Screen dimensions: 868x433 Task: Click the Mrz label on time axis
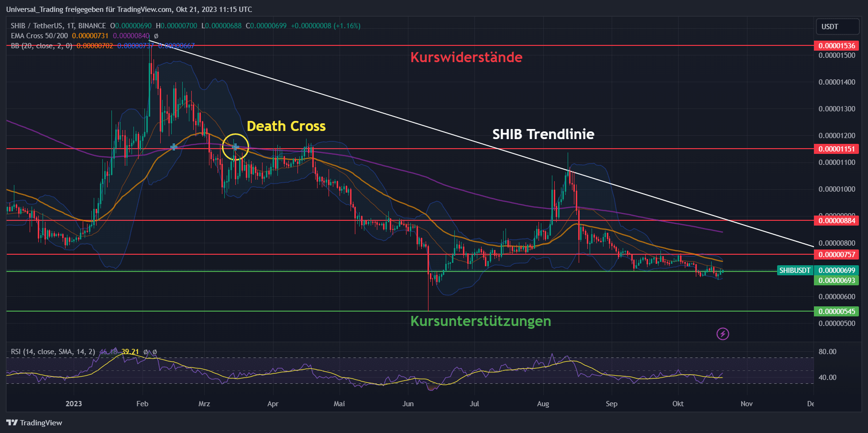point(204,404)
